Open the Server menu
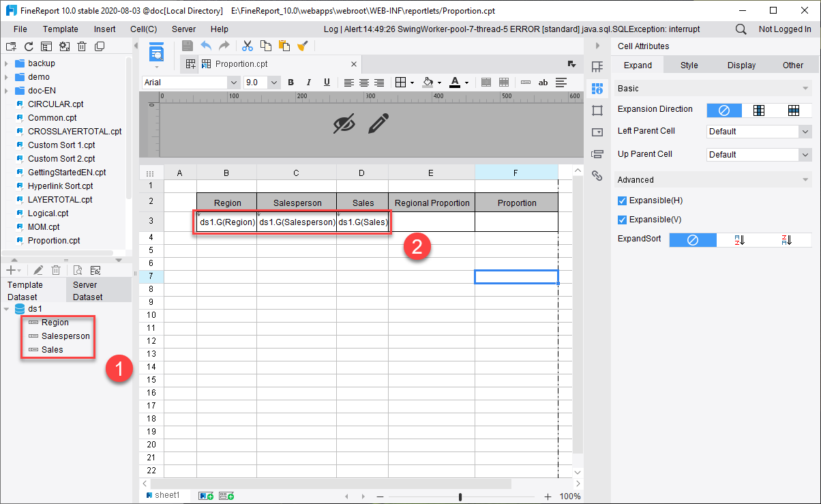821x504 pixels. [183, 29]
